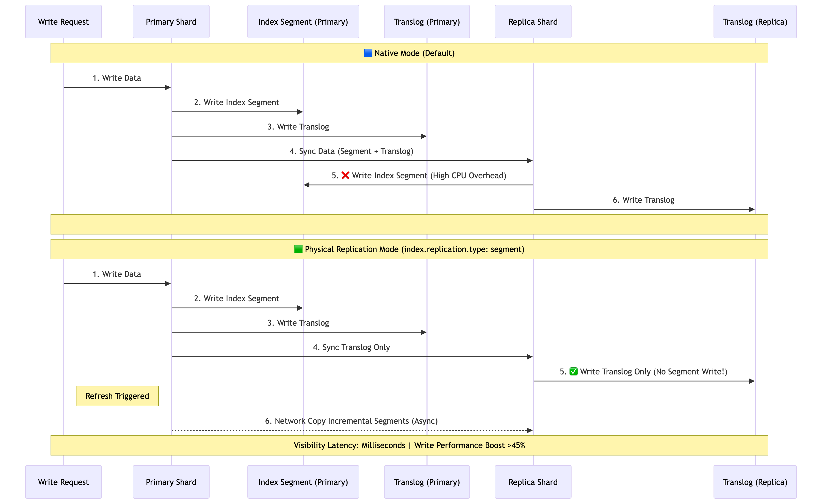Select the Primary Shard participant box at top
Screen dimensions: 822x504
pyautogui.click(x=171, y=21)
